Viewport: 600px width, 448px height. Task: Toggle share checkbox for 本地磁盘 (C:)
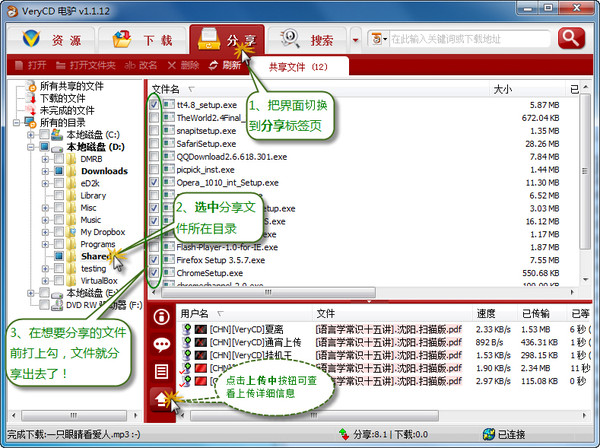pyautogui.click(x=44, y=134)
